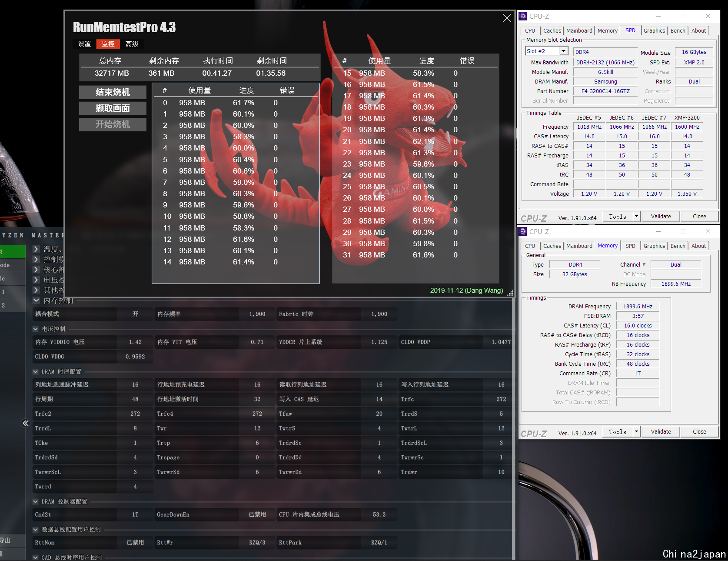Image resolution: width=728 pixels, height=561 pixels.
Task: Click the Trfc 272 timing value
Action: tap(501, 399)
